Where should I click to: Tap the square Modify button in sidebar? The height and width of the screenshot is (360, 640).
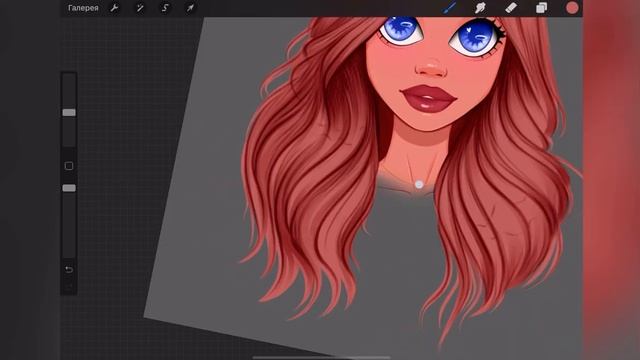click(69, 166)
